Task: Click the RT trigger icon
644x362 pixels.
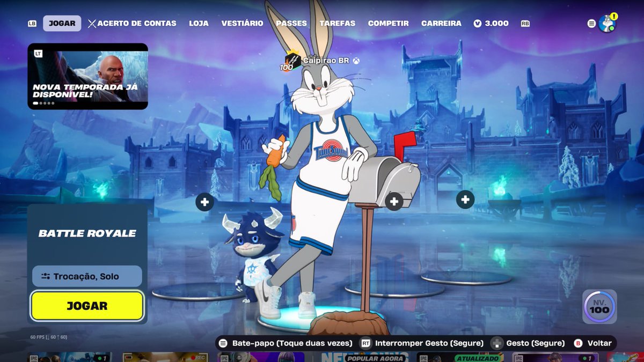Action: pos(366,343)
